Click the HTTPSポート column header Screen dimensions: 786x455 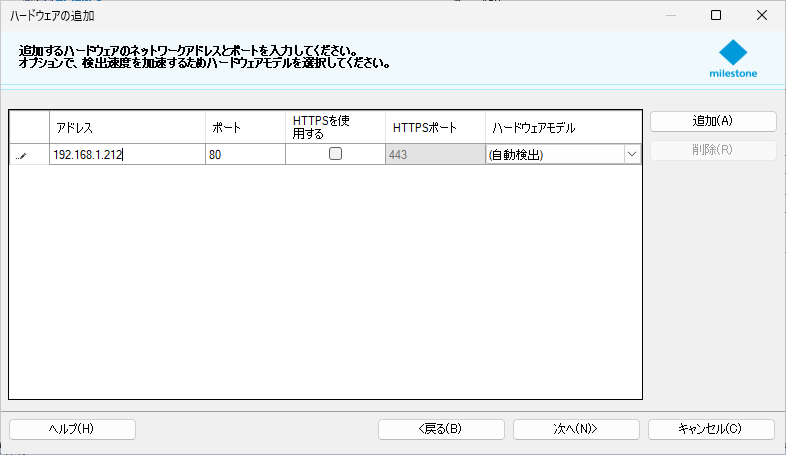[x=435, y=128]
